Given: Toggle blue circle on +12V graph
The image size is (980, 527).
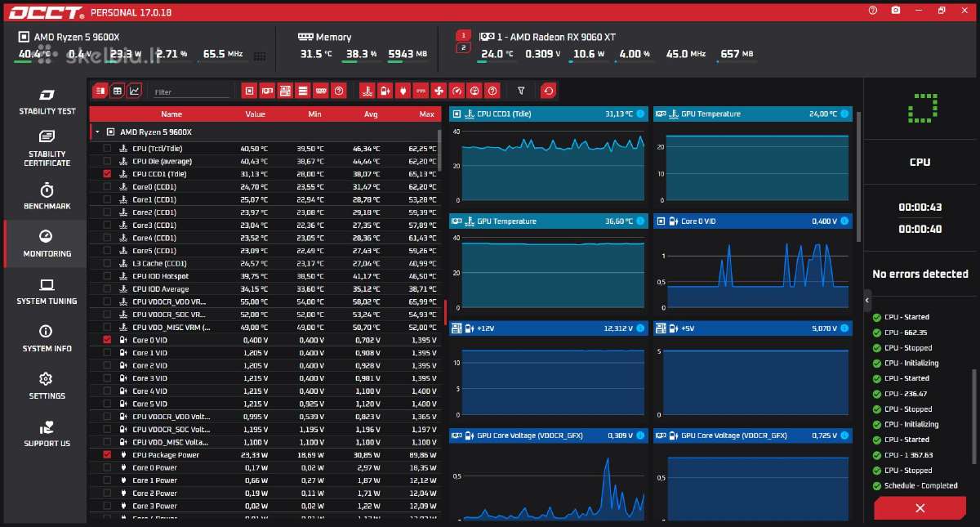Looking at the screenshot, I should (x=640, y=328).
